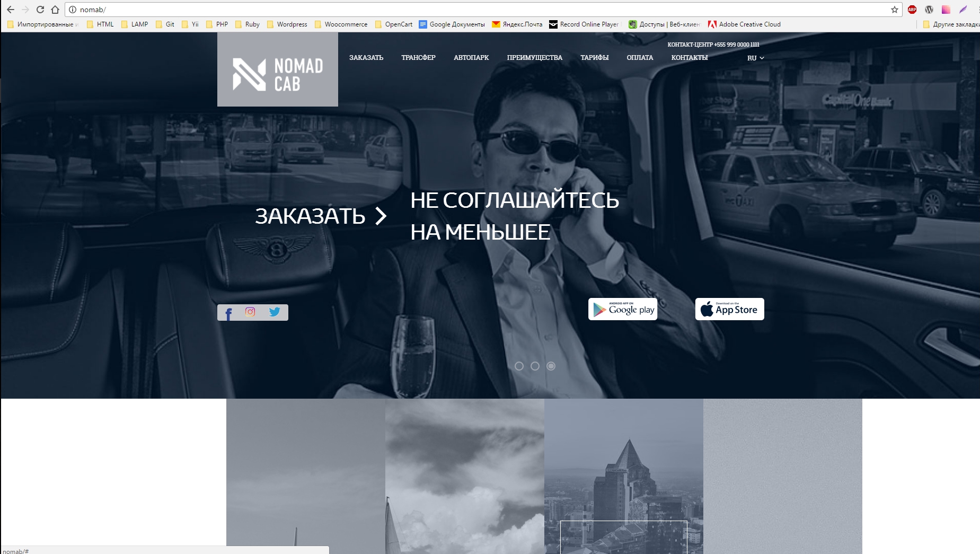
Task: Open the ПРЕИМУЩЕСТВА navigation item
Action: pos(535,58)
